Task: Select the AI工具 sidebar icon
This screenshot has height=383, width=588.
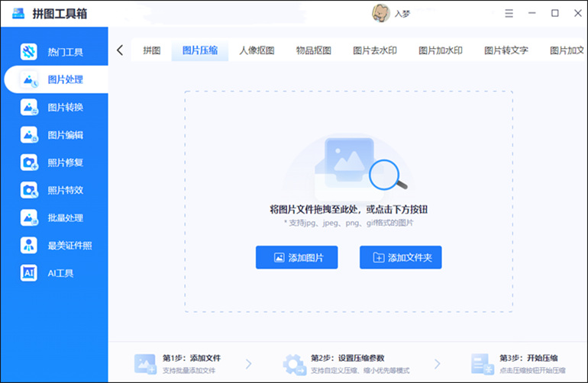Action: point(28,273)
